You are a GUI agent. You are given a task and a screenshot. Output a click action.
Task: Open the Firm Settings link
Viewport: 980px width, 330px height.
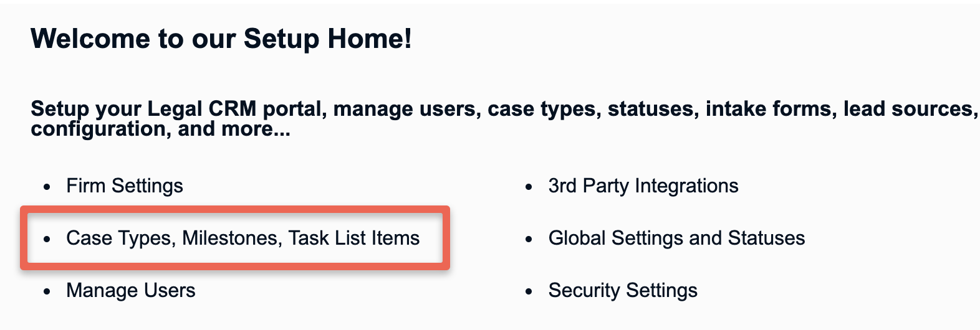(x=124, y=186)
